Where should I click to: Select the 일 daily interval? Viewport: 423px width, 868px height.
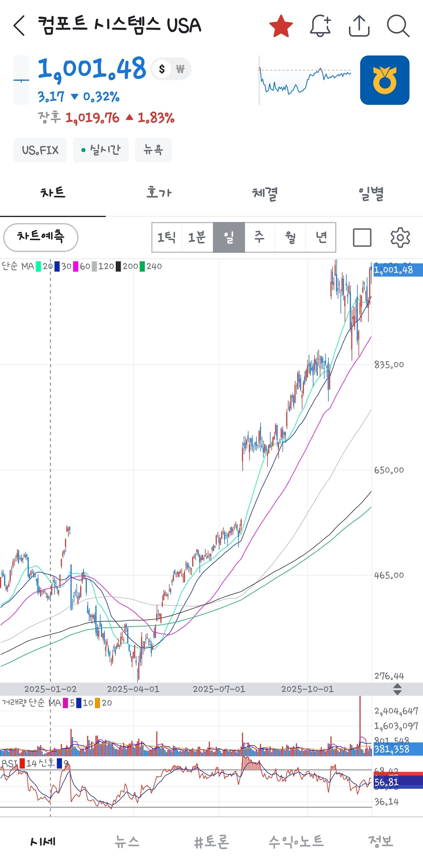click(229, 237)
